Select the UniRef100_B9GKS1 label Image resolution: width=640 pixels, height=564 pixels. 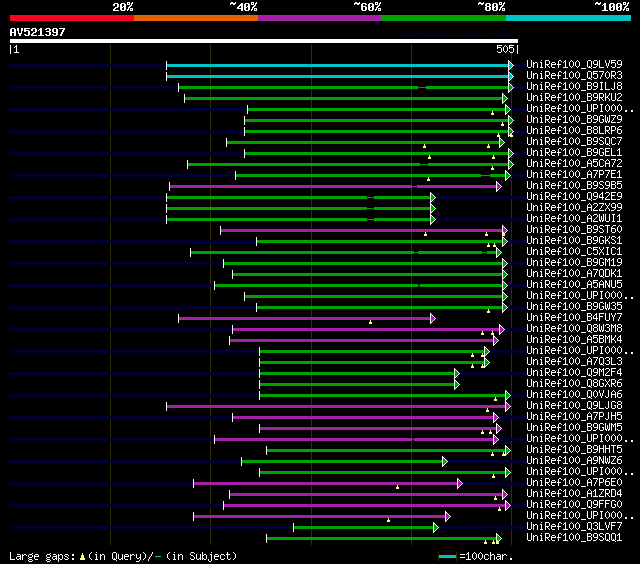point(574,241)
